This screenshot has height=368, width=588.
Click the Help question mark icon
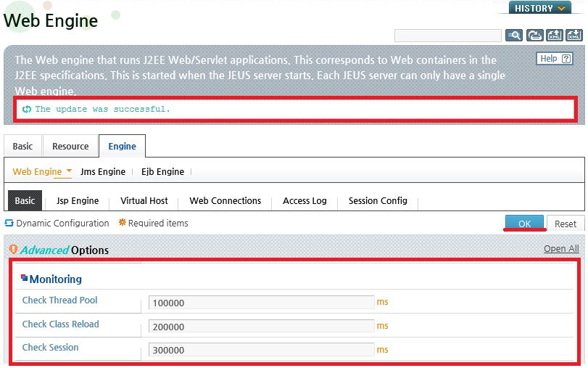pyautogui.click(x=566, y=59)
